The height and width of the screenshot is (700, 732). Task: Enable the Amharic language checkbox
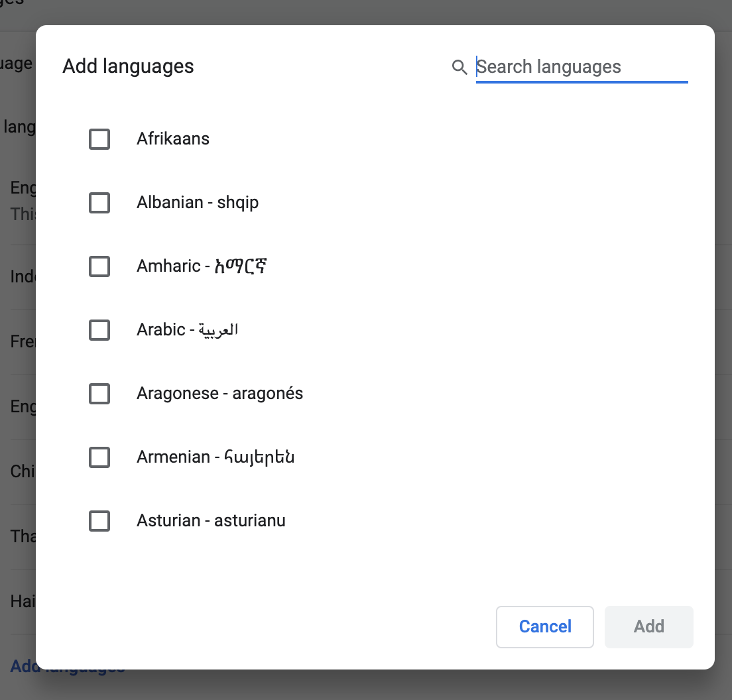tap(99, 266)
